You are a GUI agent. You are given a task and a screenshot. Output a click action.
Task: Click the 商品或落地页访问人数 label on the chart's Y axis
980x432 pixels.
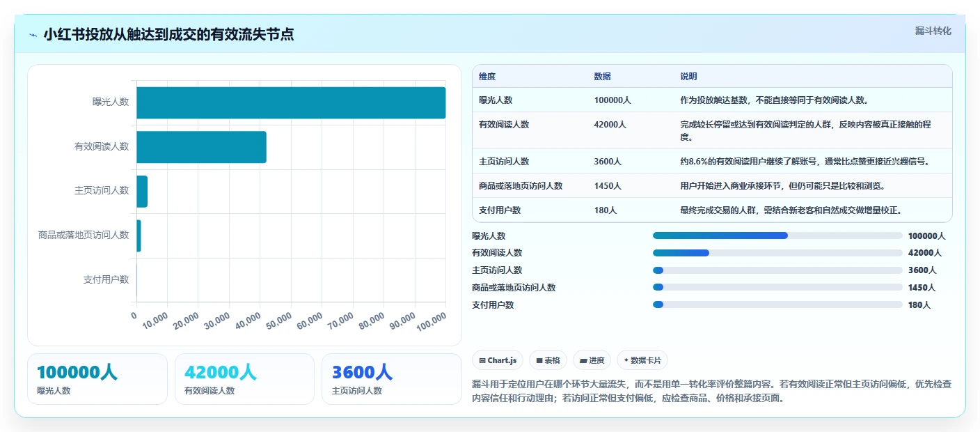click(x=84, y=236)
